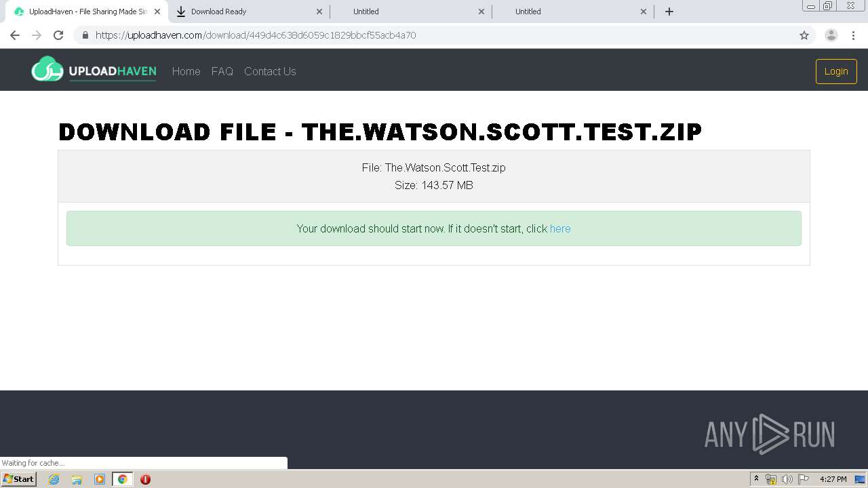Click the Login button
The height and width of the screenshot is (488, 868).
836,71
